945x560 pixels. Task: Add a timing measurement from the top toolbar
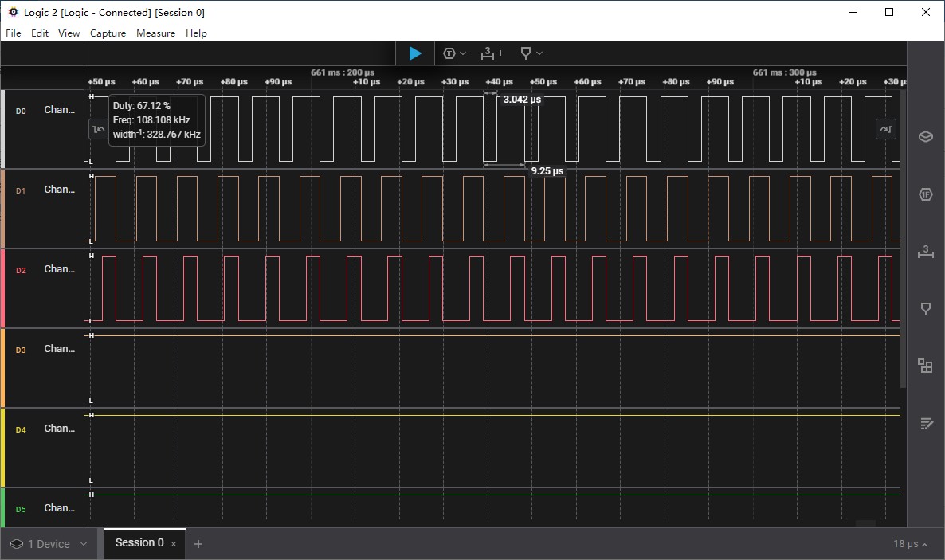click(492, 53)
